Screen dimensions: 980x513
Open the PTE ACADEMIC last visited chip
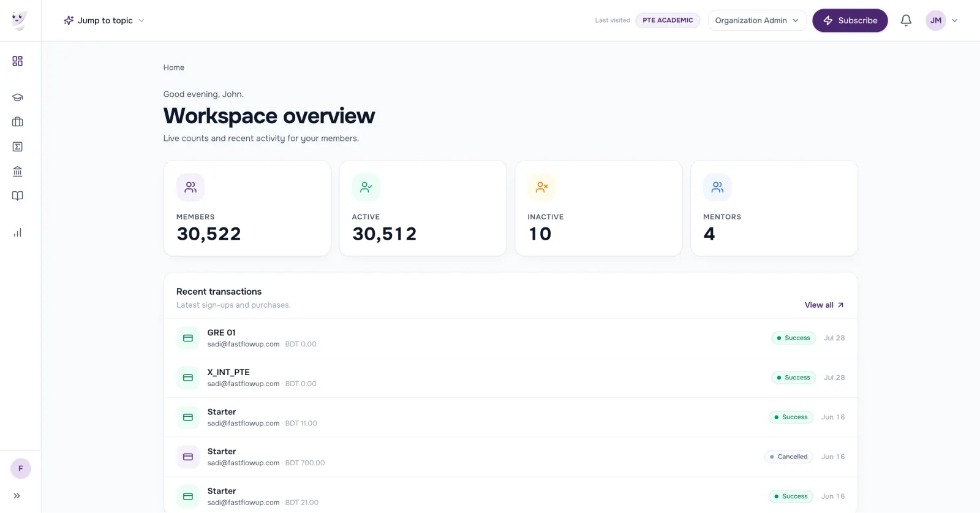pyautogui.click(x=668, y=20)
